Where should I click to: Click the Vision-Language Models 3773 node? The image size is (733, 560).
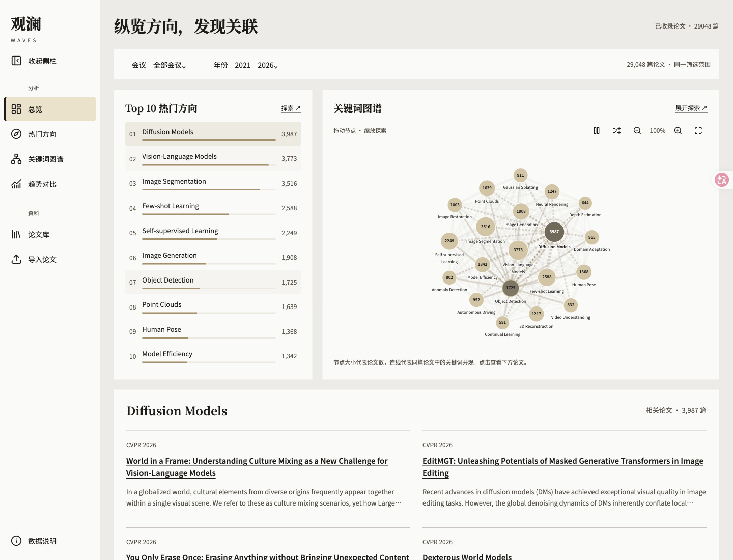(518, 250)
